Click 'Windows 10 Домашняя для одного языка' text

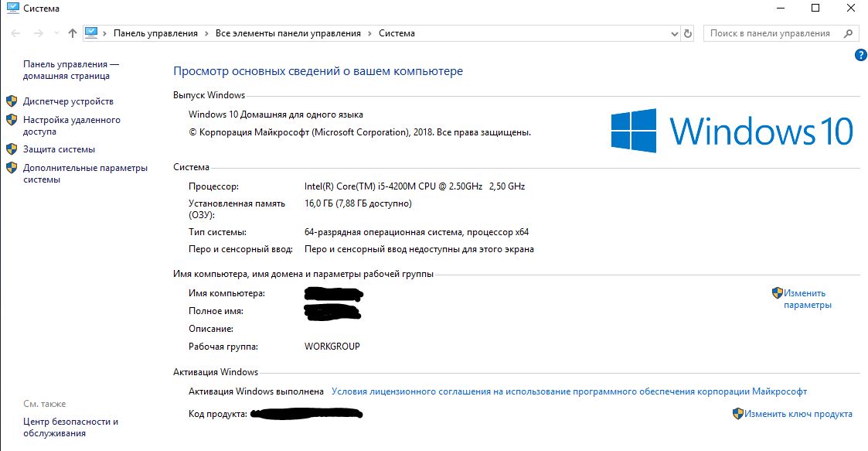(x=276, y=114)
